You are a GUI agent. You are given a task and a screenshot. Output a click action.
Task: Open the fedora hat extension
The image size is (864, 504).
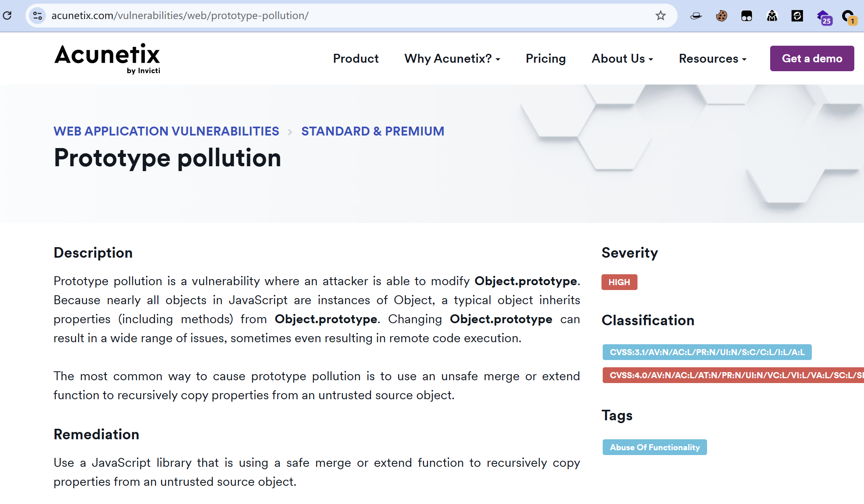[696, 16]
